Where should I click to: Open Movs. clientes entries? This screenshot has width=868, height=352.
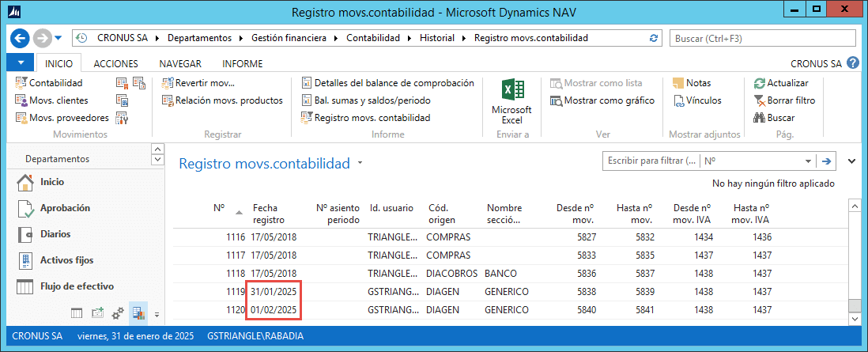[x=51, y=100]
